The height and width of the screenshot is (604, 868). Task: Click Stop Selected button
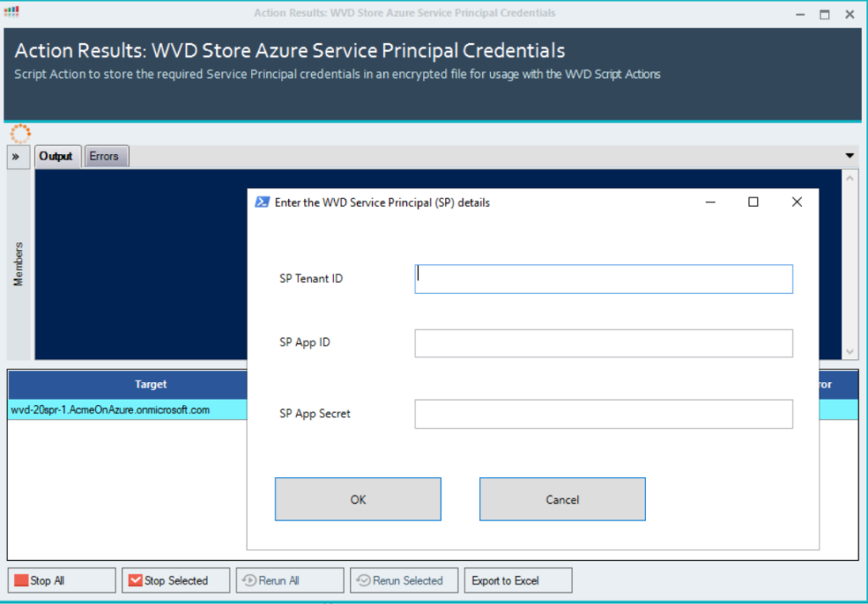pos(175,580)
